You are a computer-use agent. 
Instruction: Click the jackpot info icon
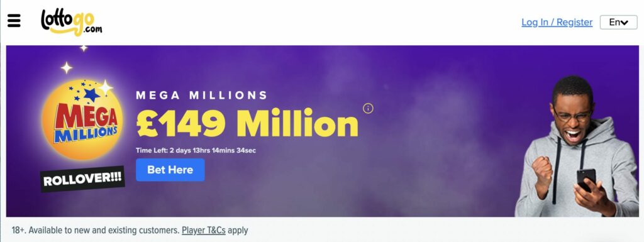tap(368, 108)
